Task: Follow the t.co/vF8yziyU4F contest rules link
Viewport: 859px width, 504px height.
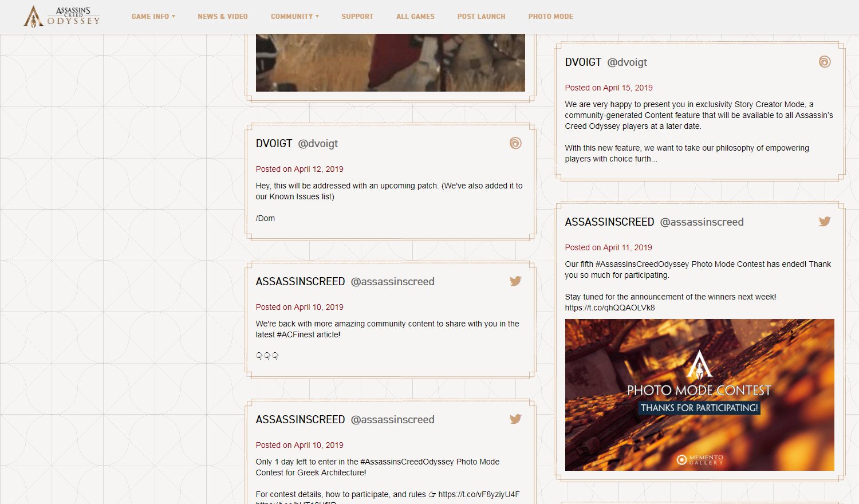Action: tap(479, 494)
